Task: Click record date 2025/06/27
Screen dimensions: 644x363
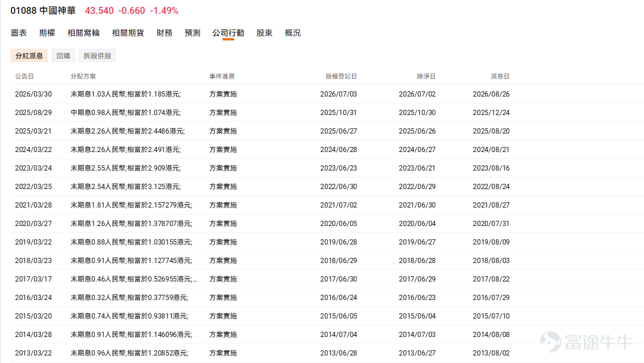Action: point(339,131)
